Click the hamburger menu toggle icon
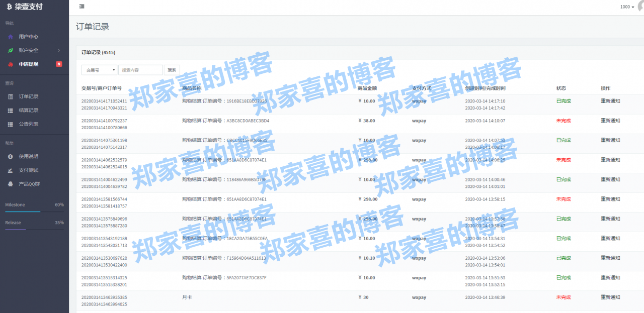Viewport: 644px width, 313px height. 82,7
